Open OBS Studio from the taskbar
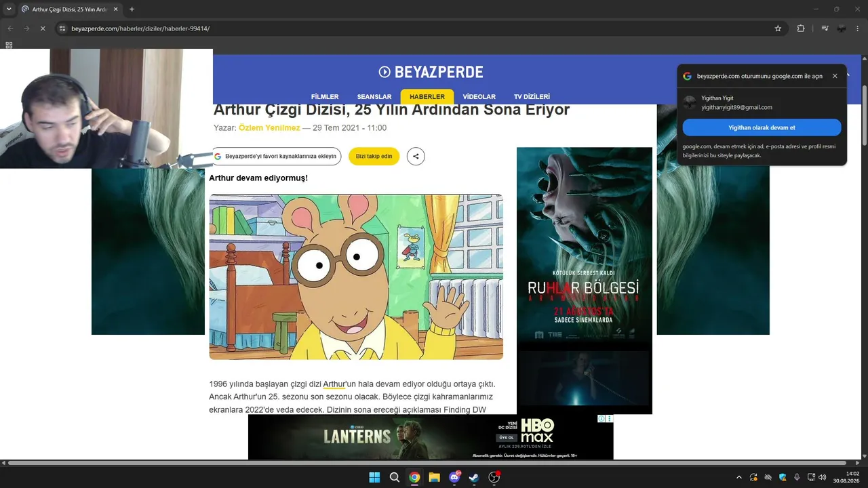This screenshot has width=868, height=488. (494, 477)
